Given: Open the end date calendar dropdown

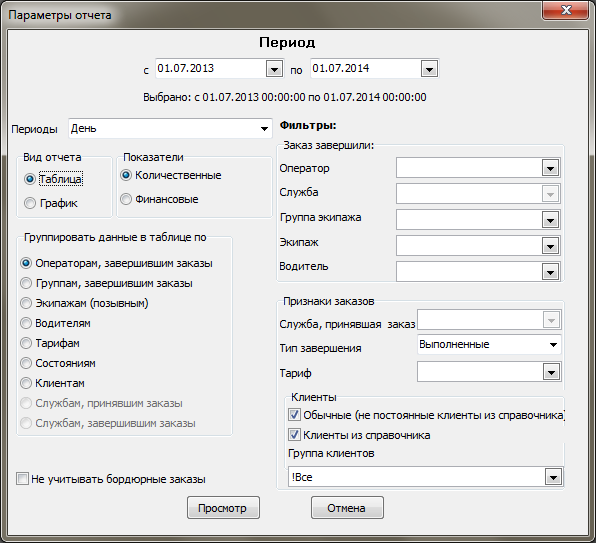Looking at the screenshot, I should (x=429, y=69).
